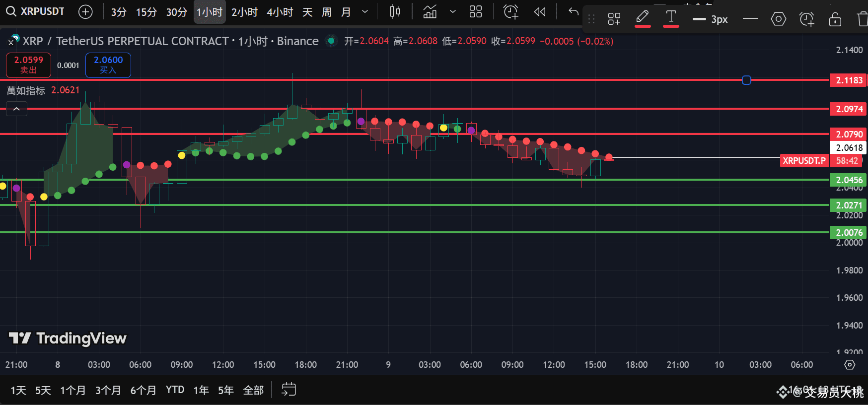Expand the indicators favorites dropdown arrow

(452, 12)
